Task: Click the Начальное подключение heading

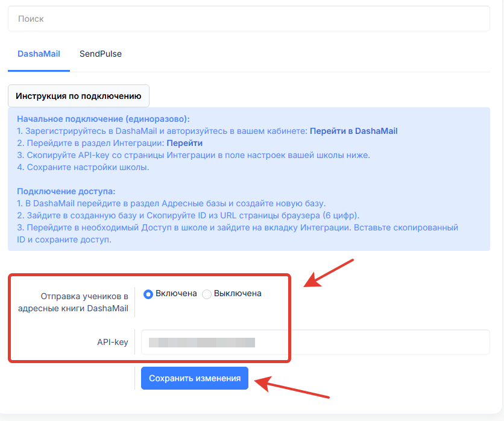Action: (x=103, y=119)
